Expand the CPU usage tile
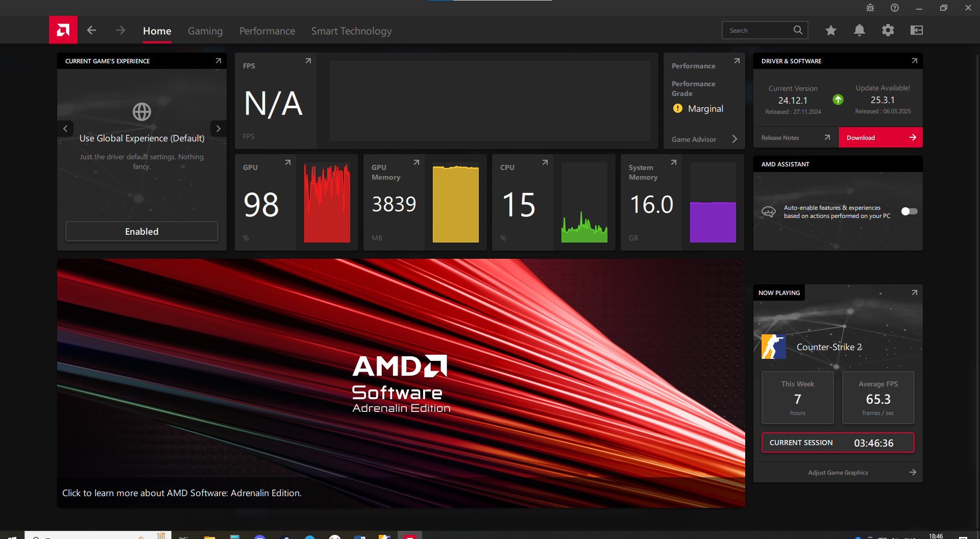Viewport: 980px width, 539px height. pos(545,162)
